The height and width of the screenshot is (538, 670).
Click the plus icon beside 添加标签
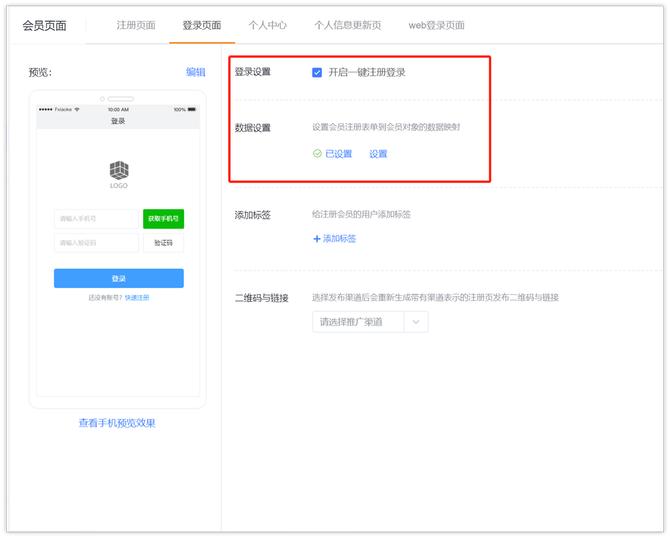317,239
